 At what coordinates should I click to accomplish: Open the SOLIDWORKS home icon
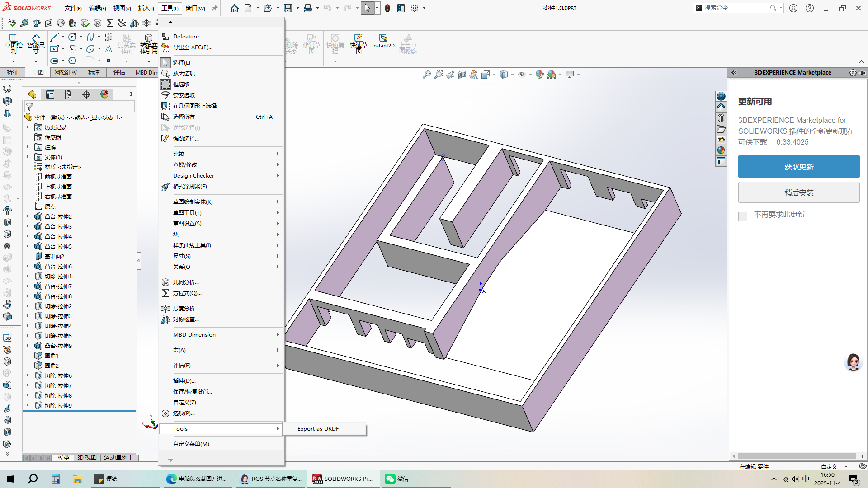click(x=234, y=8)
